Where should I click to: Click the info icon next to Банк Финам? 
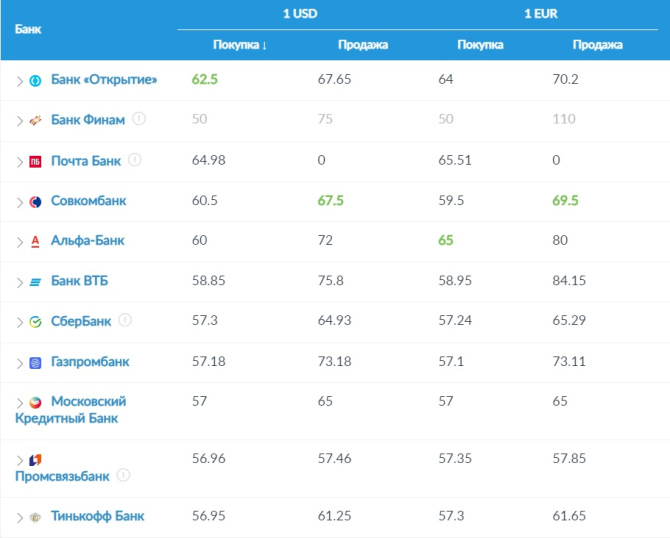[x=139, y=119]
